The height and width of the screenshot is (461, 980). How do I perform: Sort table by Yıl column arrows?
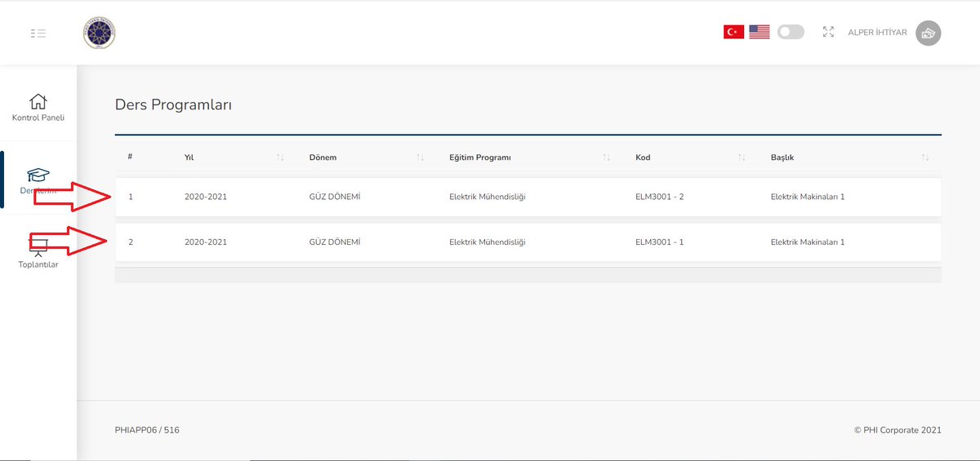pyautogui.click(x=280, y=157)
